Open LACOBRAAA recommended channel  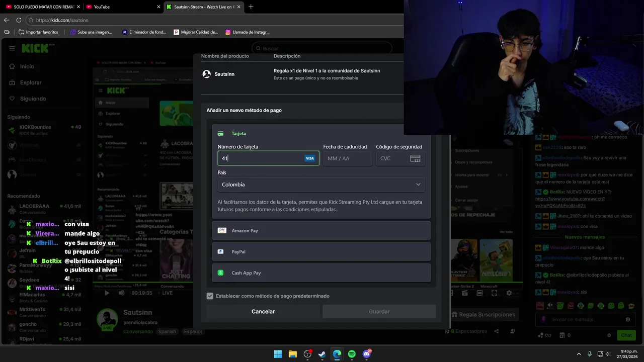pos(44,209)
